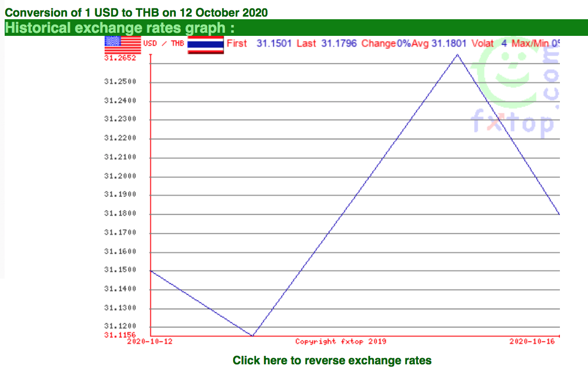
Task: Click the conversion title for 12 October 2020
Action: point(136,12)
